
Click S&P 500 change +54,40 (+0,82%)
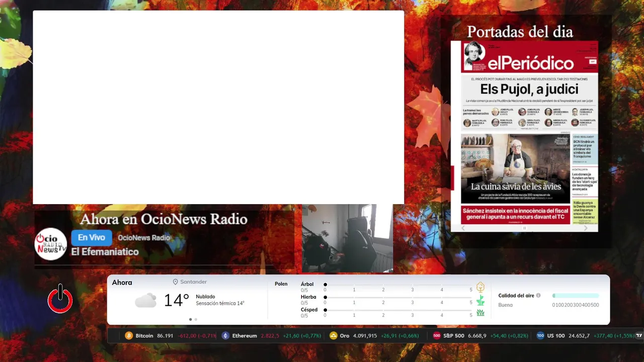coord(509,335)
